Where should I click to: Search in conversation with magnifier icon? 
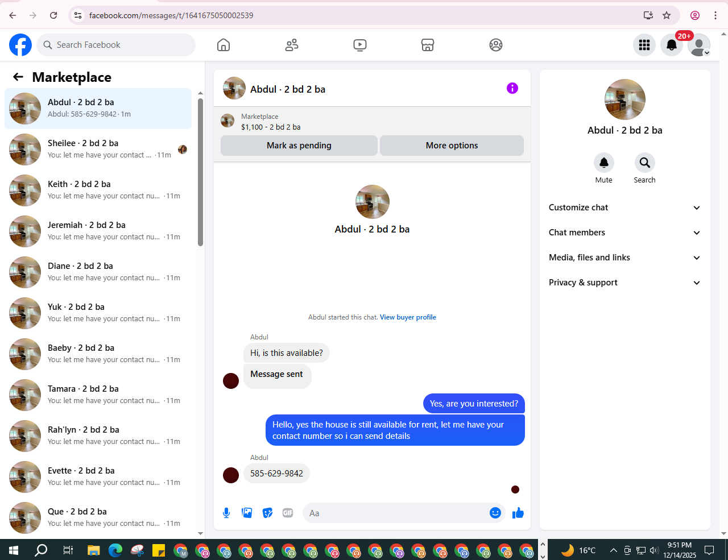[x=645, y=163]
